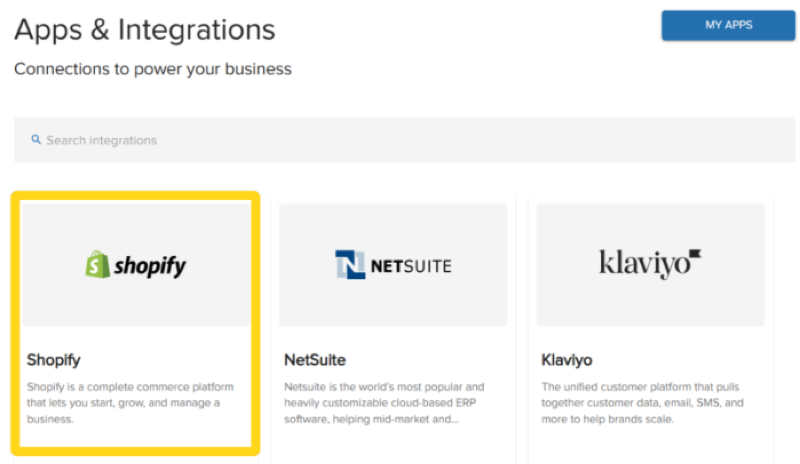
Task: Click the search magnifier icon
Action: click(36, 139)
